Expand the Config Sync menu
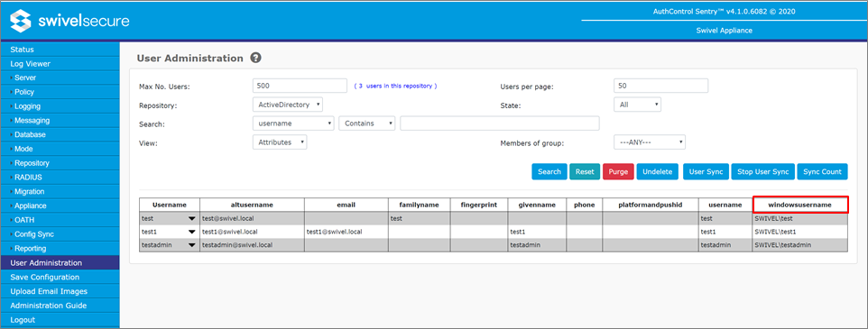This screenshot has height=329, width=868. click(x=60, y=234)
